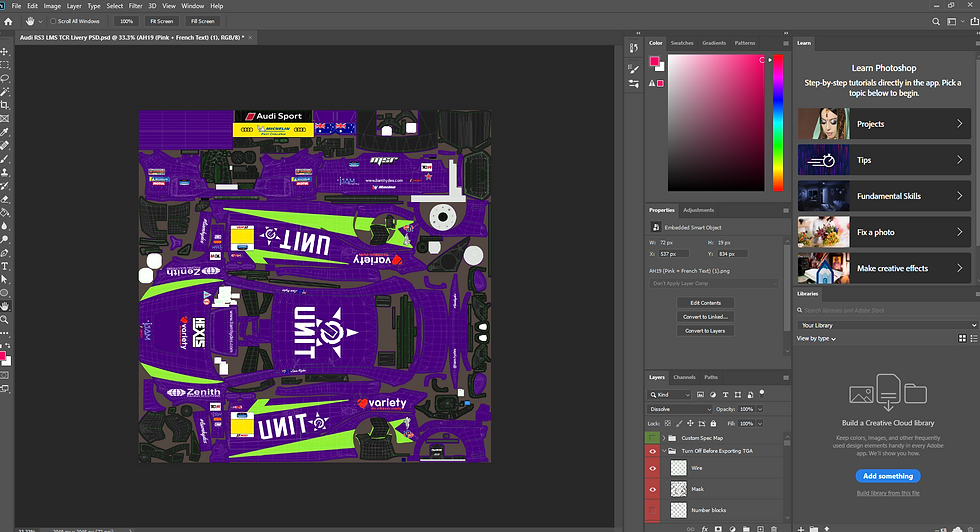
Task: Toggle the layer filter on/off switch
Action: pos(762,393)
